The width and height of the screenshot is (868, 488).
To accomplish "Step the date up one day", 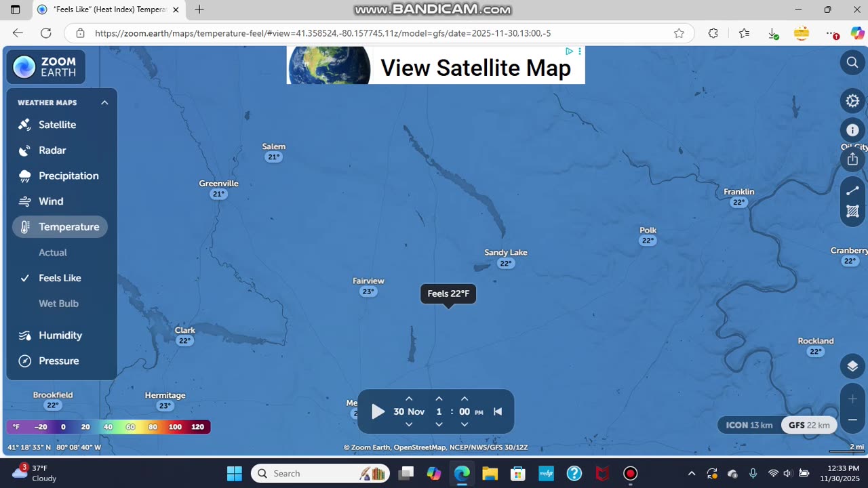I will point(409,399).
